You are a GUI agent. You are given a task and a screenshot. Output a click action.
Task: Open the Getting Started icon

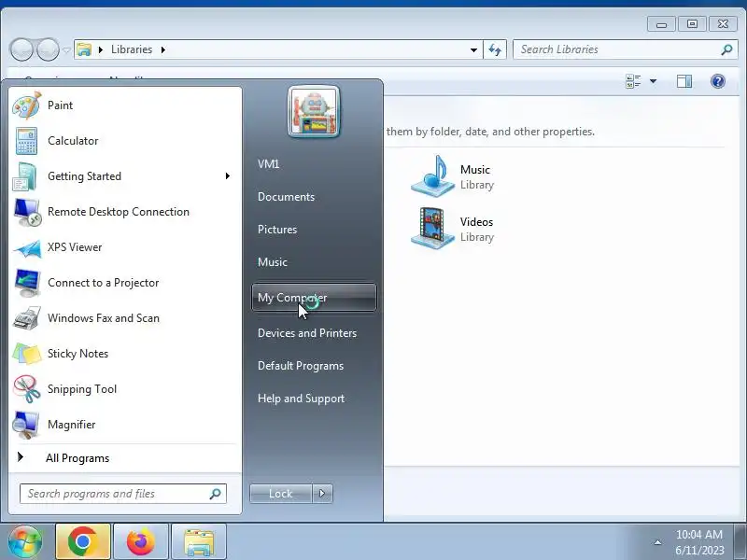click(25, 176)
